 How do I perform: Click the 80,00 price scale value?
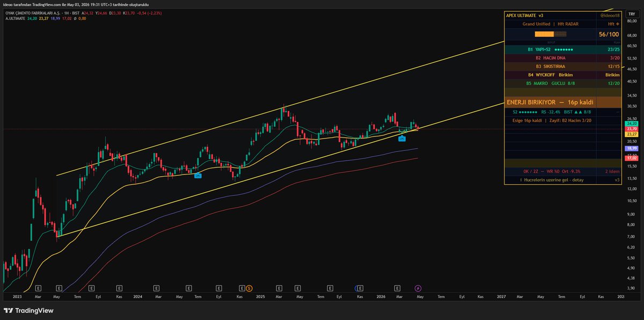click(631, 20)
